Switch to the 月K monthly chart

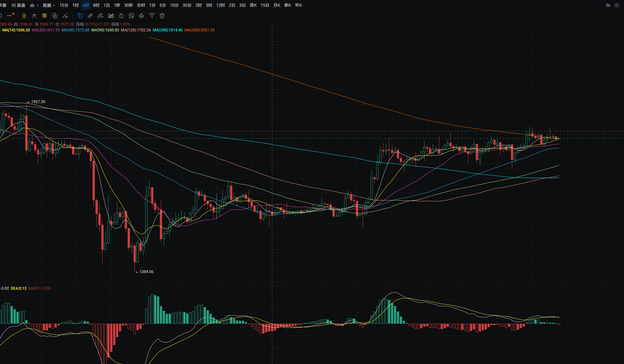pyautogui.click(x=277, y=5)
